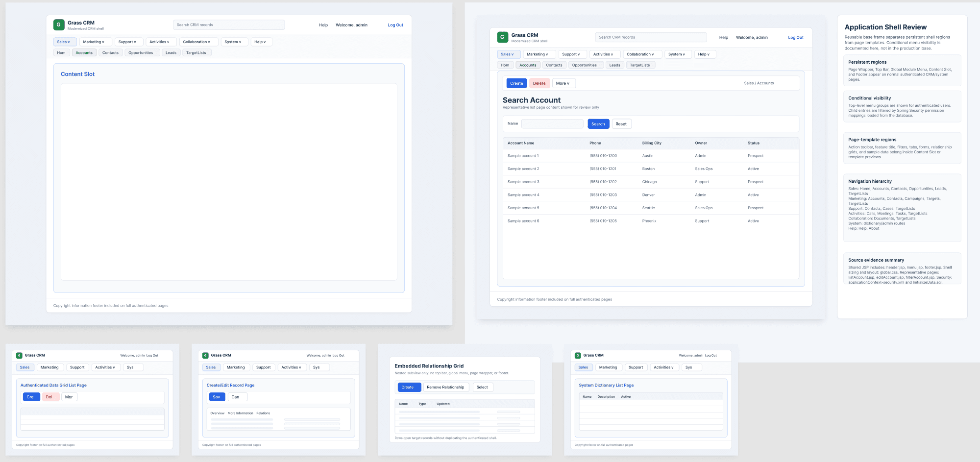Expand Support menu in Search Account frame
Viewport: 980px width, 462px height.
pyautogui.click(x=572, y=54)
